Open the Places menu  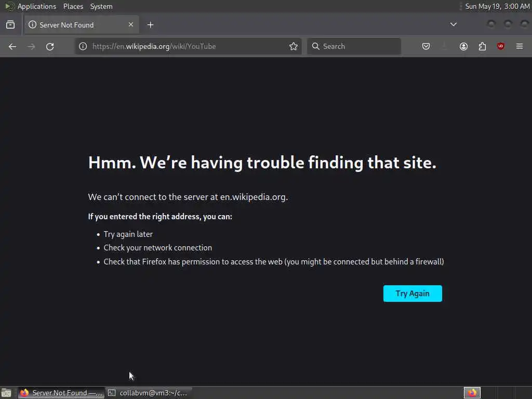point(73,6)
